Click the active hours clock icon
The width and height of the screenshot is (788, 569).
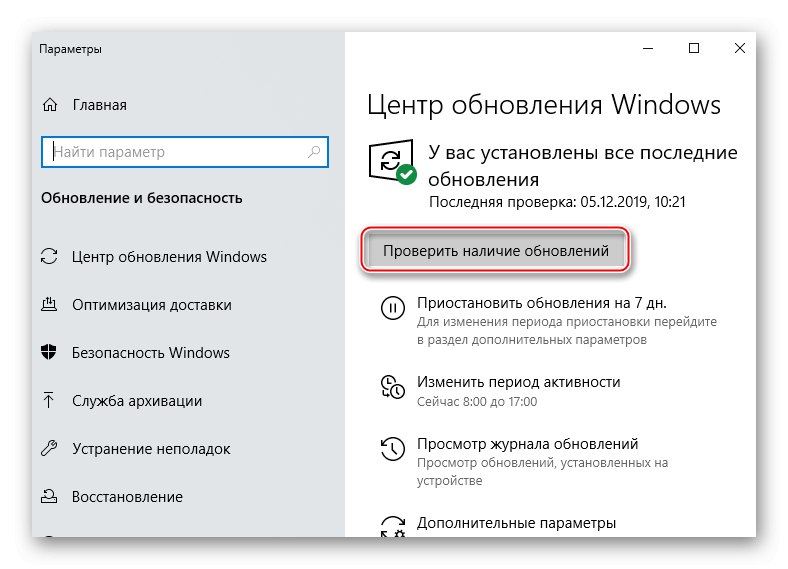pos(393,387)
